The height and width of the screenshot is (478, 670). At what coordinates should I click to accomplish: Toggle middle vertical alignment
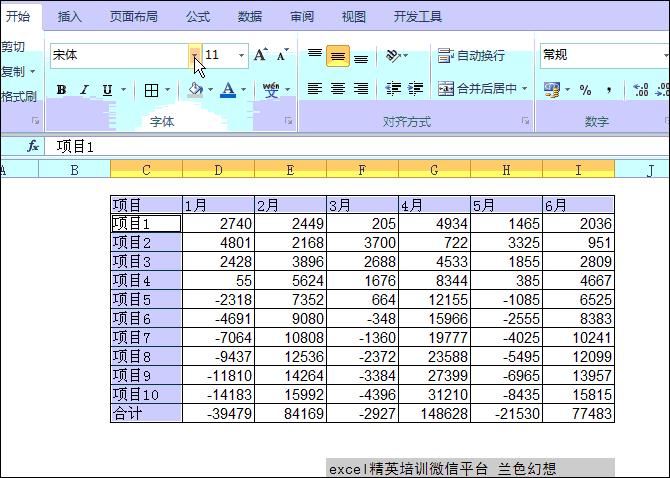(338, 56)
